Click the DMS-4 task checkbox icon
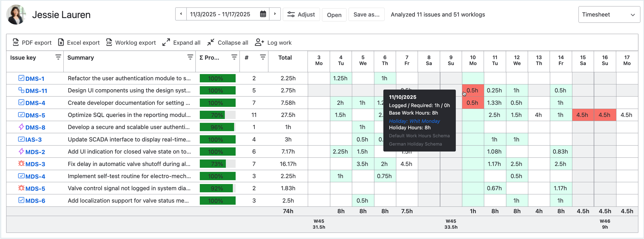 tap(21, 103)
